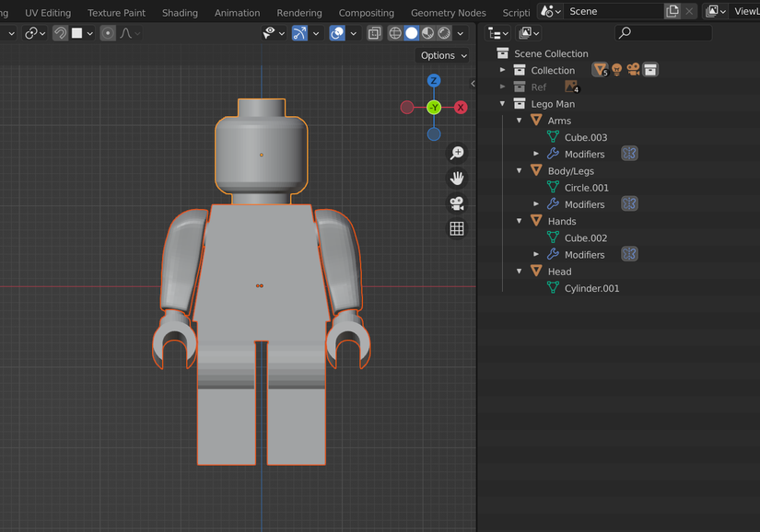Toggle snapping magnet icon

pos(60,33)
